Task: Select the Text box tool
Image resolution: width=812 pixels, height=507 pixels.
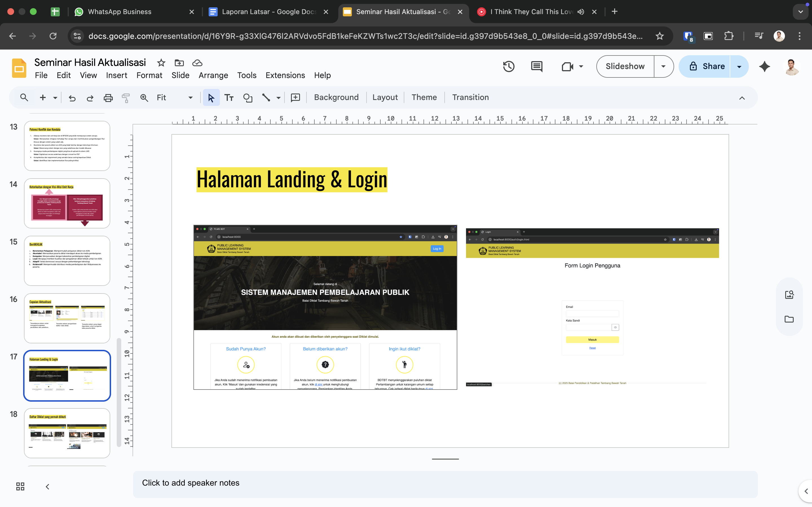Action: (x=229, y=97)
